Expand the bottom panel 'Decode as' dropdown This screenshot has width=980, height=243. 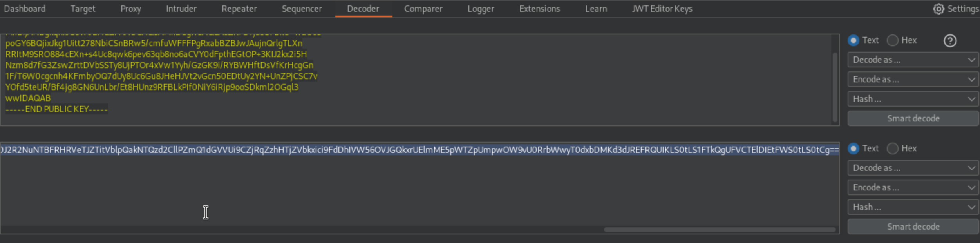913,168
